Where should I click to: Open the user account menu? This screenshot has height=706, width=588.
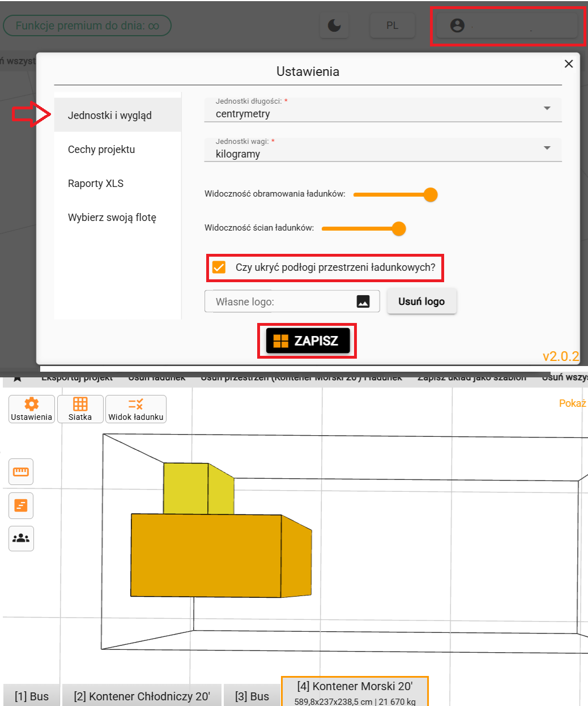click(x=506, y=25)
